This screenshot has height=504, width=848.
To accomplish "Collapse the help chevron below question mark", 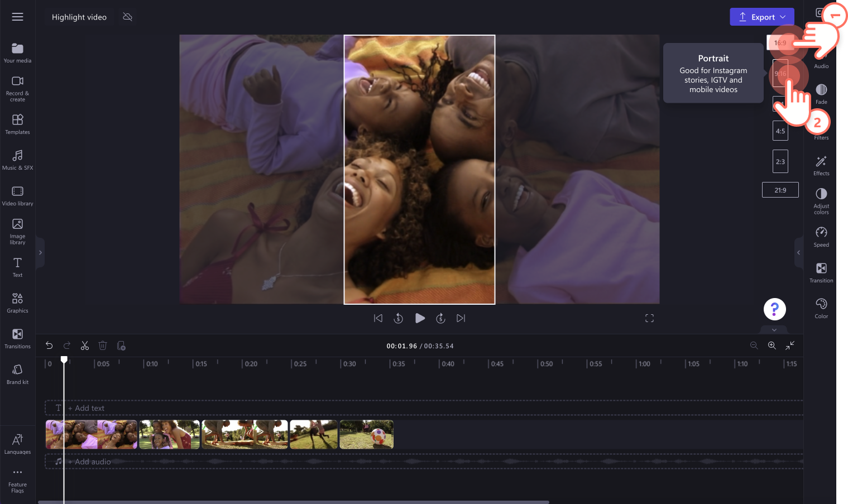I will tap(774, 329).
